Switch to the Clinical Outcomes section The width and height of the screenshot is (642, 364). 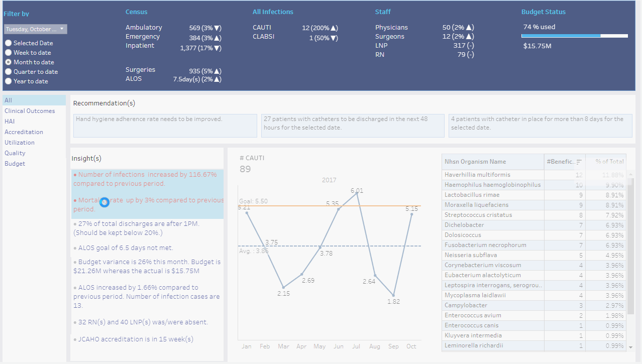pyautogui.click(x=30, y=111)
